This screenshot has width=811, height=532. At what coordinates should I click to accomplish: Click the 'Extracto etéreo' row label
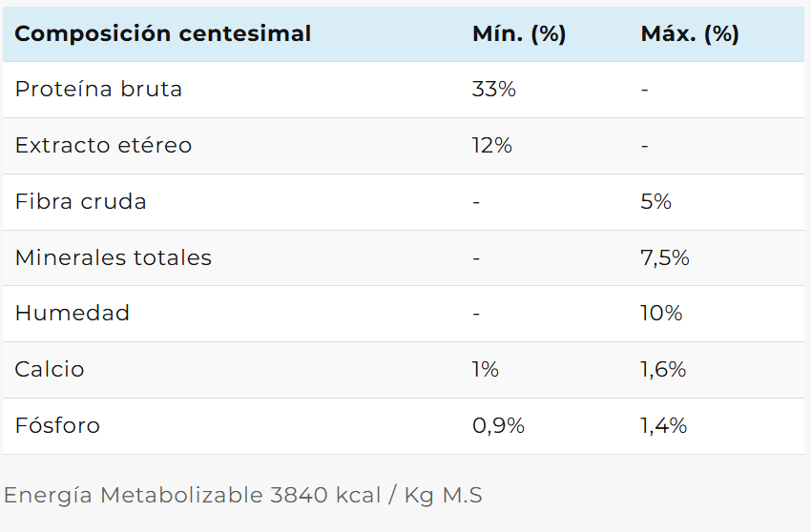click(103, 146)
